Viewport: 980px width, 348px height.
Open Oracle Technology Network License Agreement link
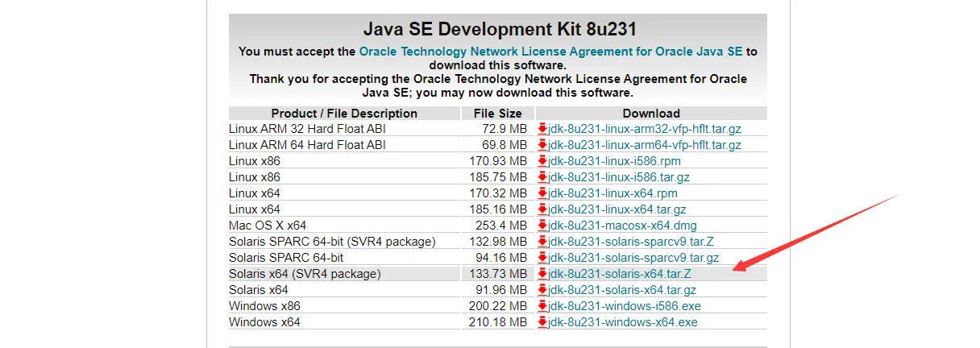point(551,51)
